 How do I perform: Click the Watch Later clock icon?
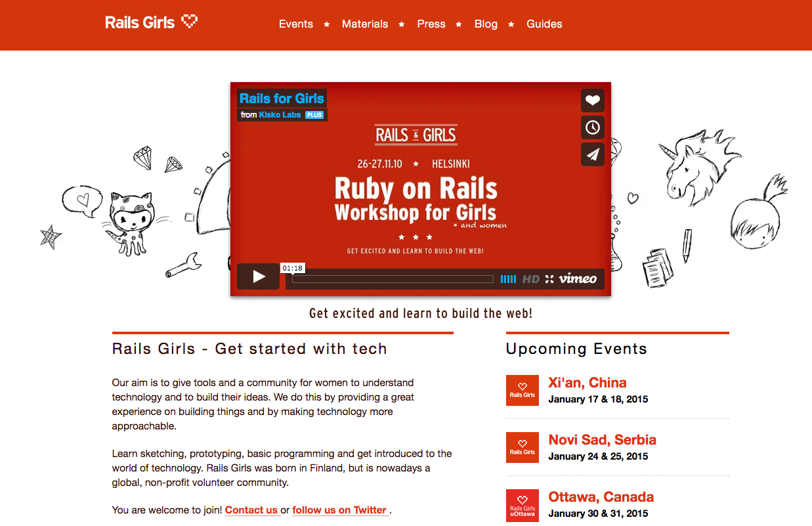[592, 127]
